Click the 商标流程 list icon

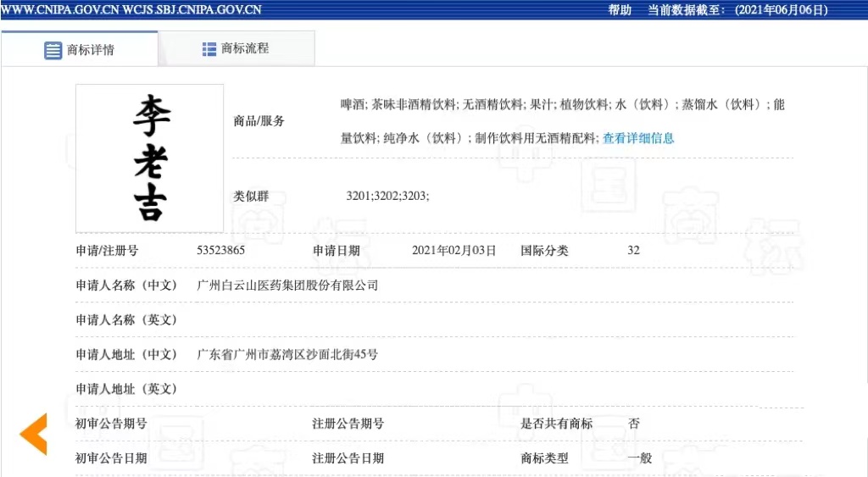click(209, 49)
